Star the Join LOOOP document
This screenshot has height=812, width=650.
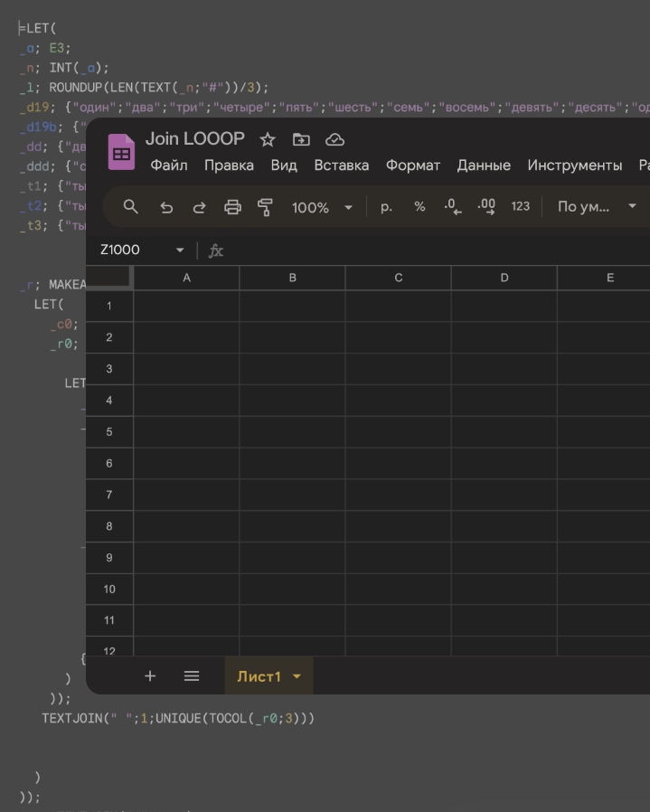[x=268, y=140]
